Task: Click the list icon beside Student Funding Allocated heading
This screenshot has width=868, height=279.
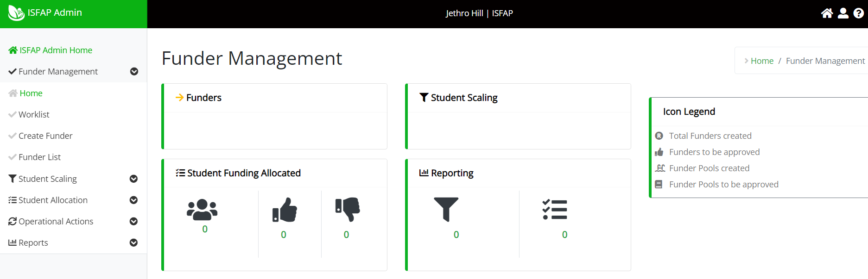Action: [180, 173]
